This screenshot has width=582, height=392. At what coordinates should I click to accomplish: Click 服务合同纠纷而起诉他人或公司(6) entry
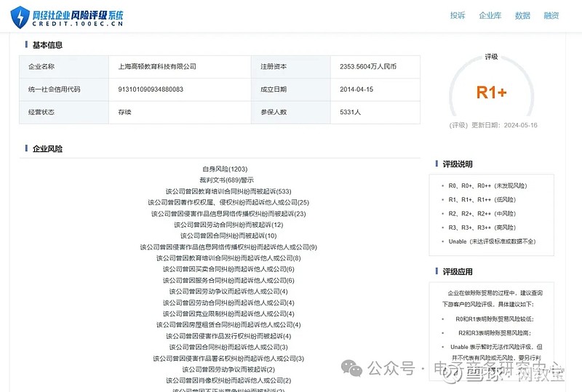228,281
